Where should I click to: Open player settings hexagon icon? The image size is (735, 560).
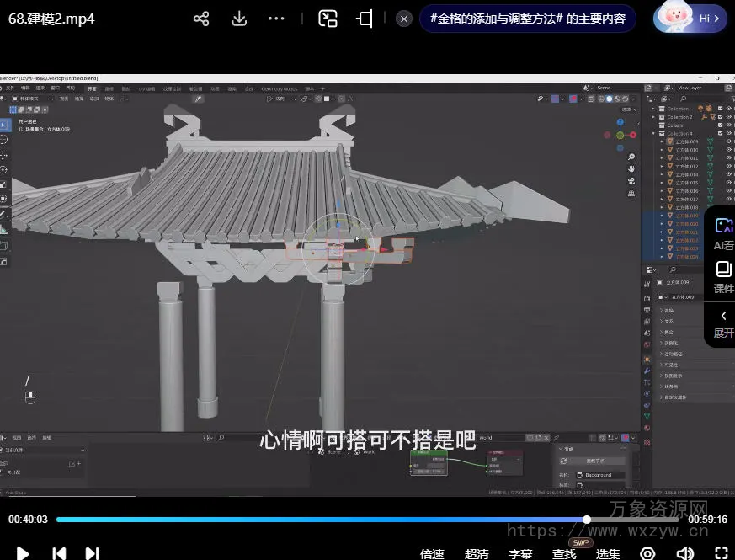click(x=647, y=553)
